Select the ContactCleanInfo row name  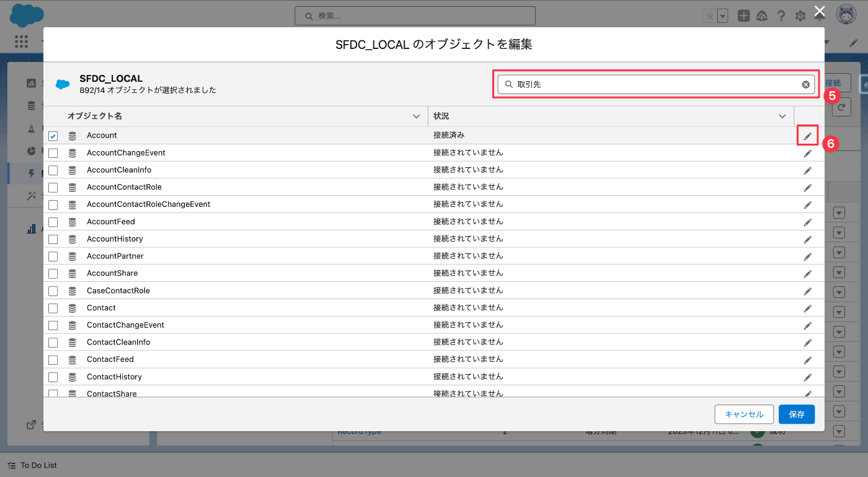pyautogui.click(x=118, y=342)
